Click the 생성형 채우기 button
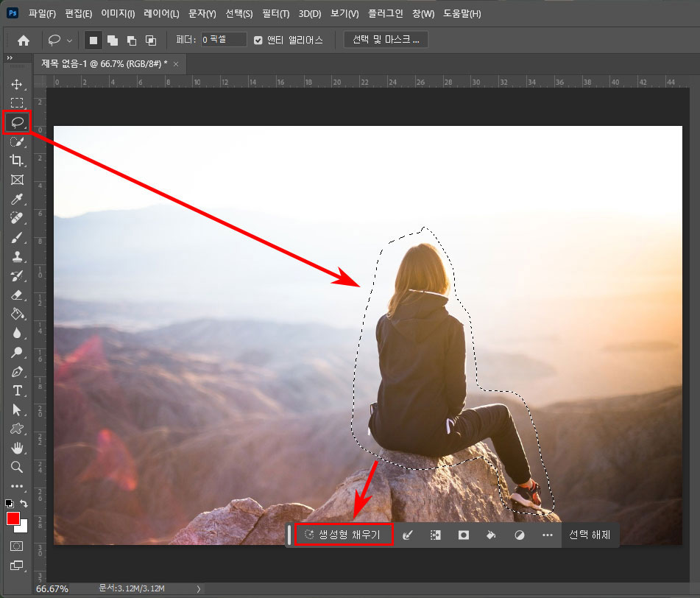This screenshot has width=700, height=598. tap(343, 535)
